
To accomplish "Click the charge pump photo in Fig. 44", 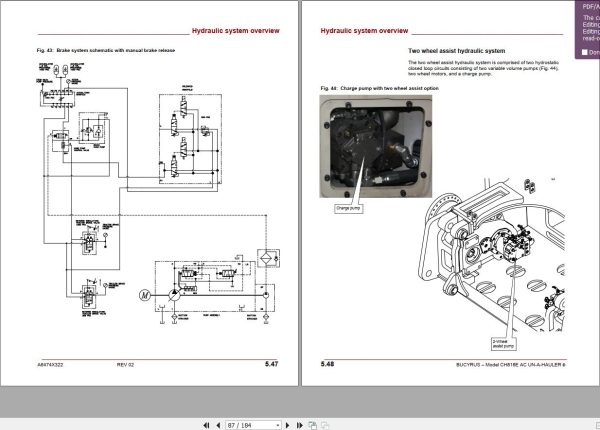I will tap(376, 146).
